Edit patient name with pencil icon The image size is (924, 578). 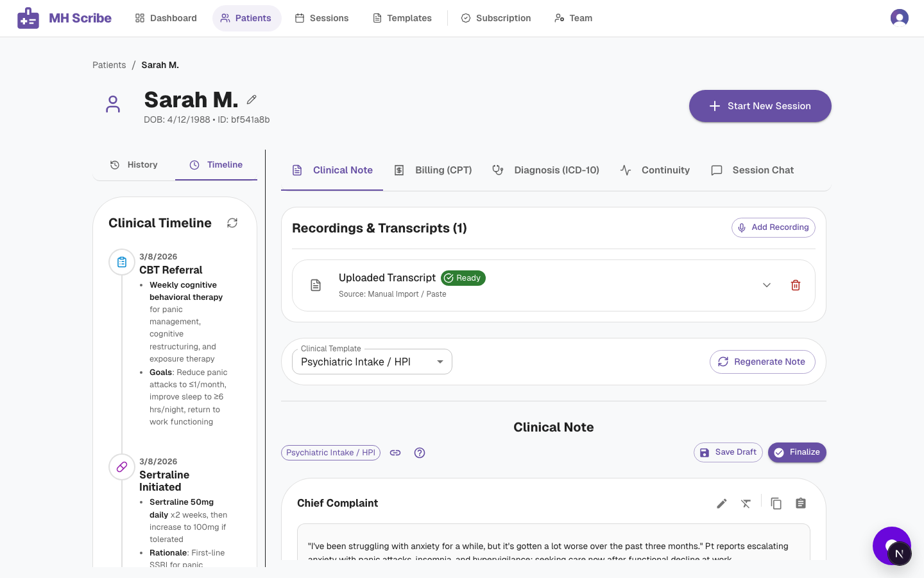252,100
